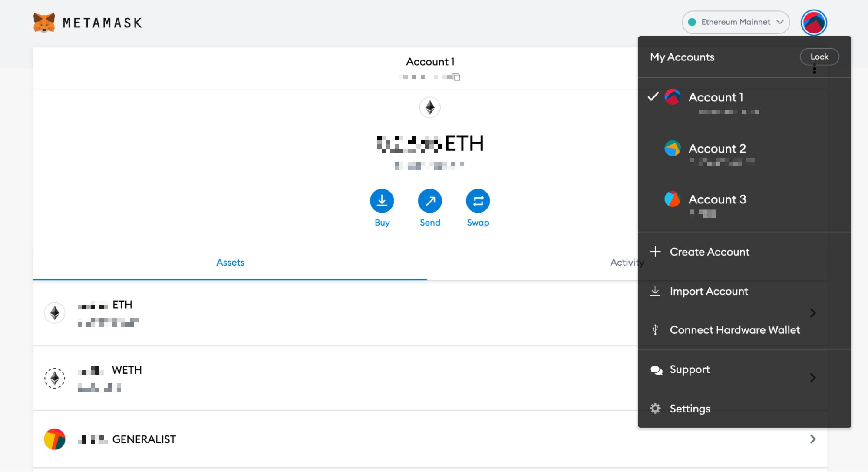Click the blue Send arrow icon
Viewport: 868px width, 472px height.
(430, 201)
